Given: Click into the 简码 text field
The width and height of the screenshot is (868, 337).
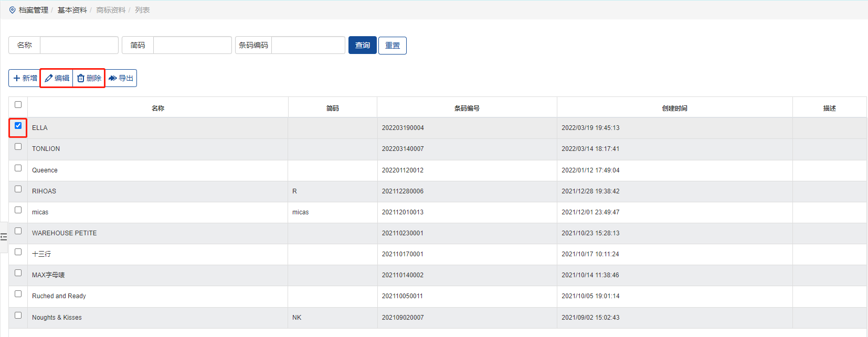Looking at the screenshot, I should click(192, 45).
